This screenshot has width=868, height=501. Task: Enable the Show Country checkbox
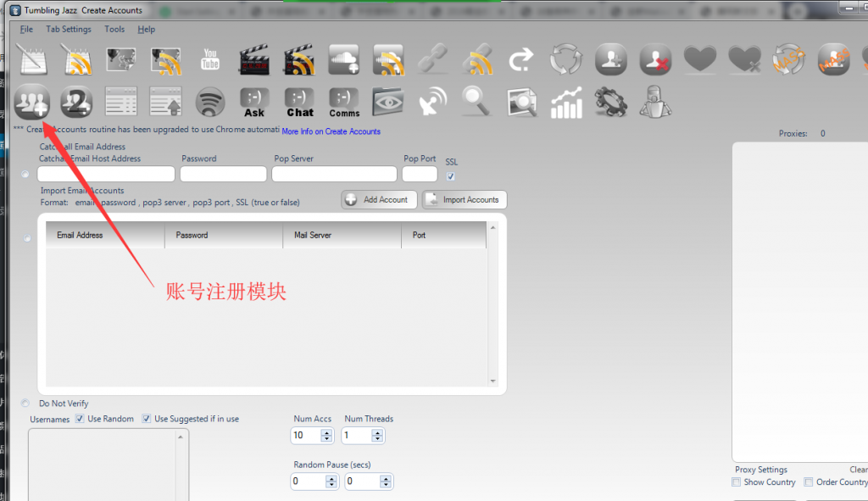[736, 482]
